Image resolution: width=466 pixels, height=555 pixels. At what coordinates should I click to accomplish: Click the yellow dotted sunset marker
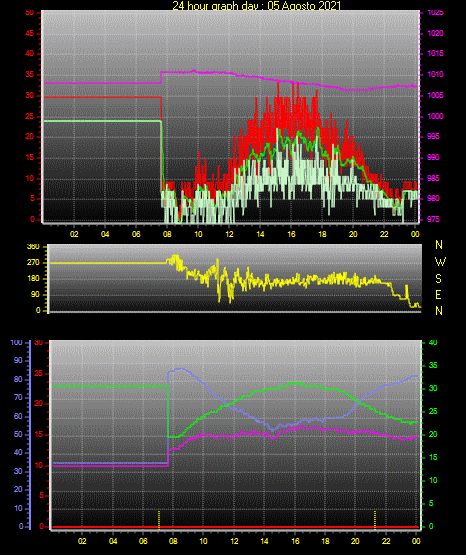tap(375, 520)
